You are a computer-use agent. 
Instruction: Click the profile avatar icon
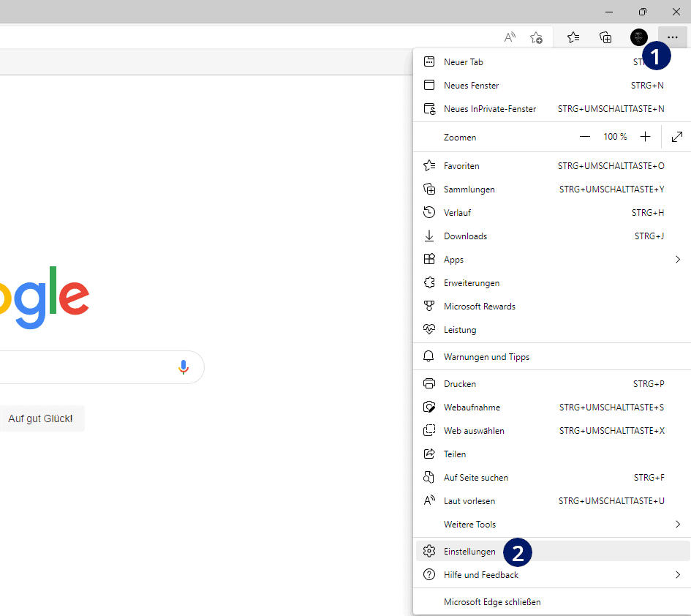click(638, 37)
